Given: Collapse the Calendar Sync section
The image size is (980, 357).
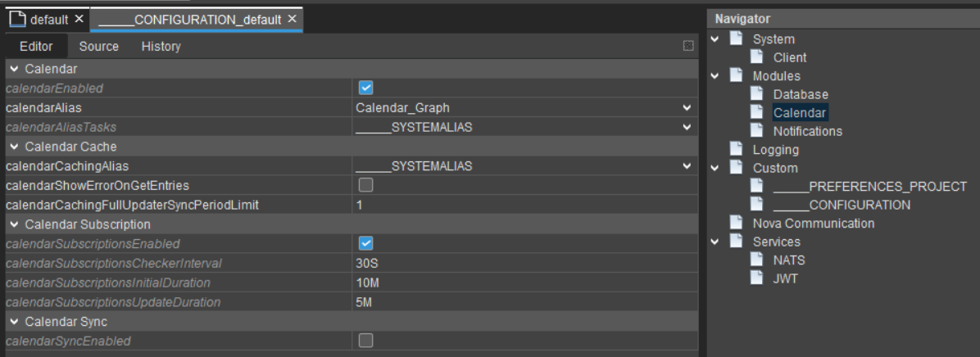Looking at the screenshot, I should click(x=15, y=322).
